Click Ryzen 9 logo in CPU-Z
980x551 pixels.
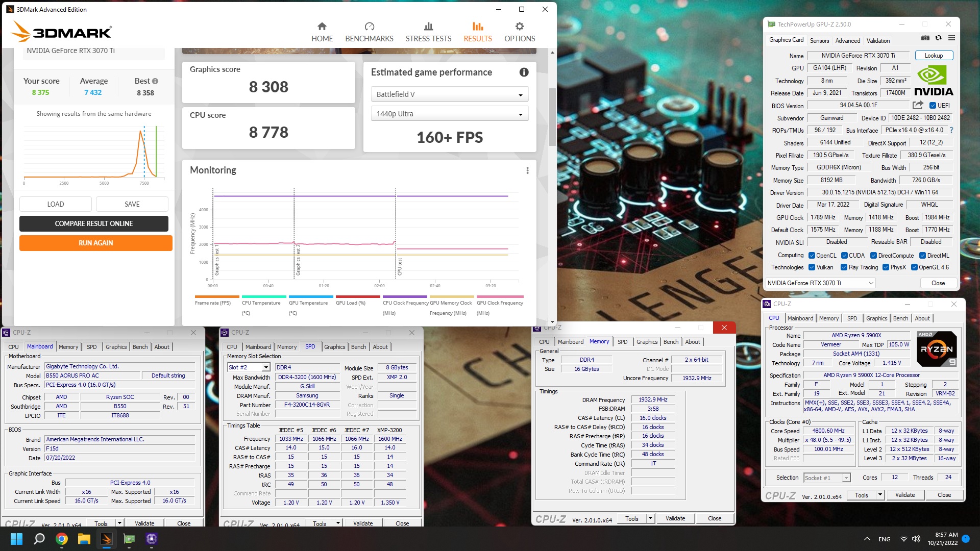[x=937, y=349]
